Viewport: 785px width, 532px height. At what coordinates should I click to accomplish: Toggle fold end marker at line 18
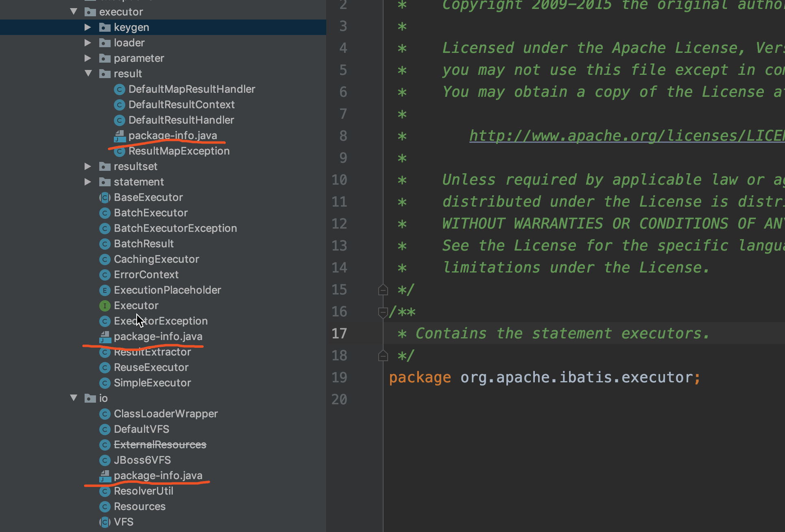coord(383,355)
